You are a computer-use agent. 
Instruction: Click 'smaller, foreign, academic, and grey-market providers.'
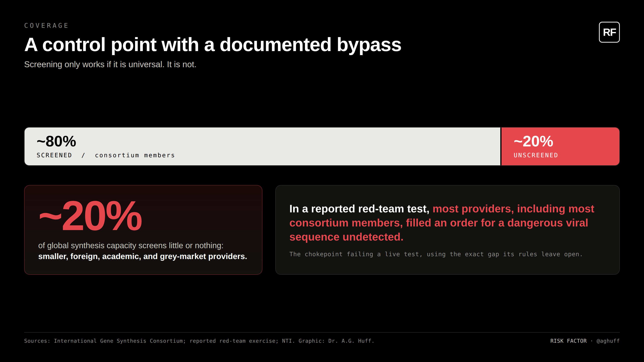click(142, 256)
